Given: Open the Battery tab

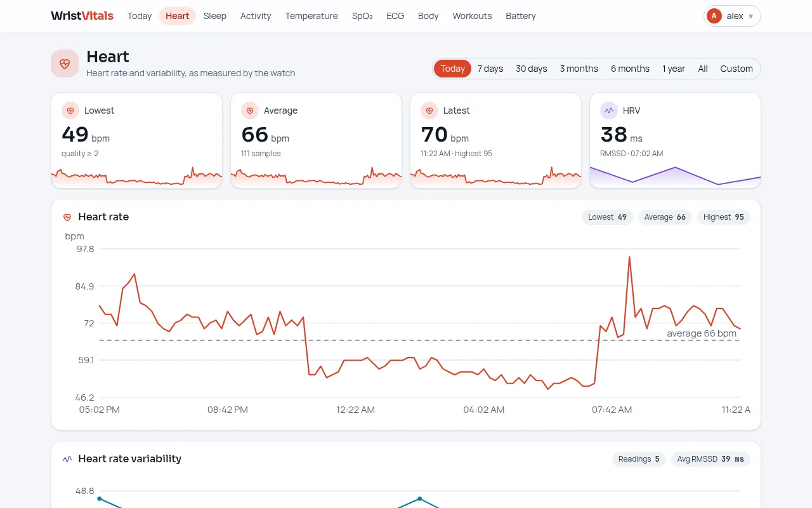Looking at the screenshot, I should coord(521,16).
